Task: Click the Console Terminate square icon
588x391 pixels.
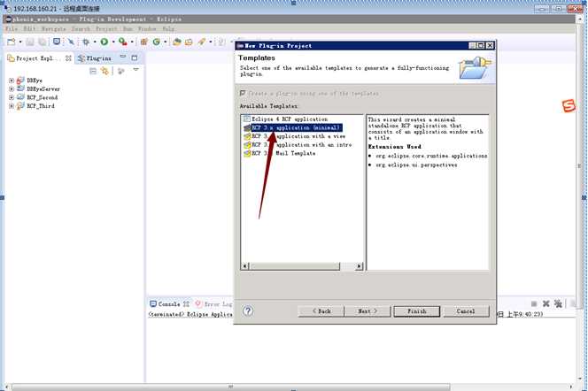Action: pyautogui.click(x=534, y=303)
